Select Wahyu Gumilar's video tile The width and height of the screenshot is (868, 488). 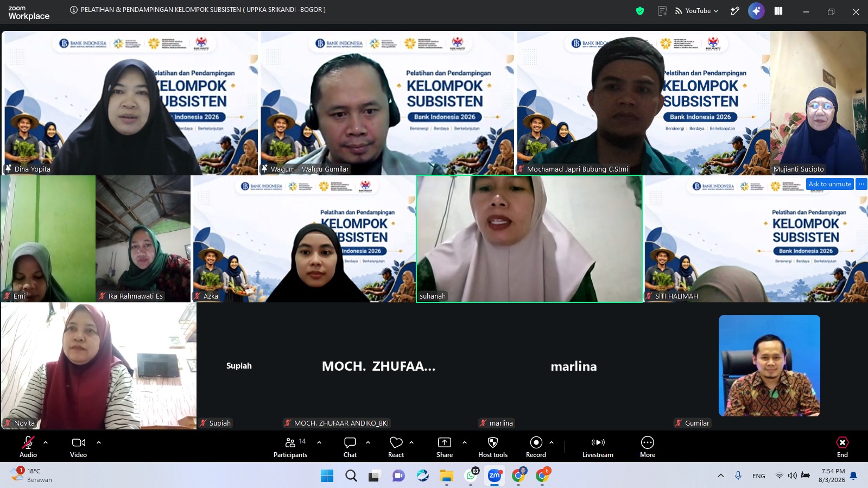[388, 103]
